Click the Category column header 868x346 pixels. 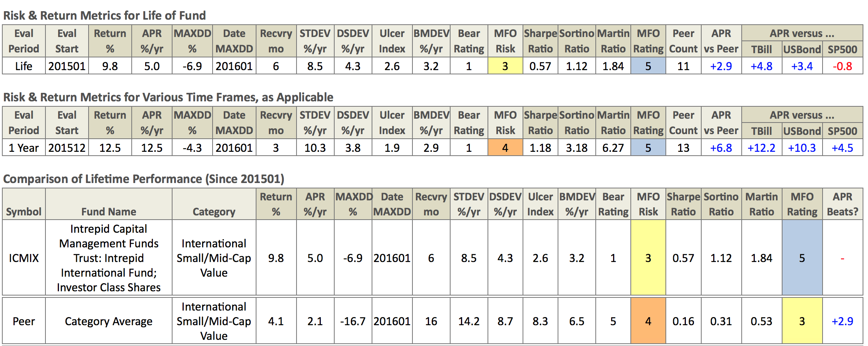214,211
